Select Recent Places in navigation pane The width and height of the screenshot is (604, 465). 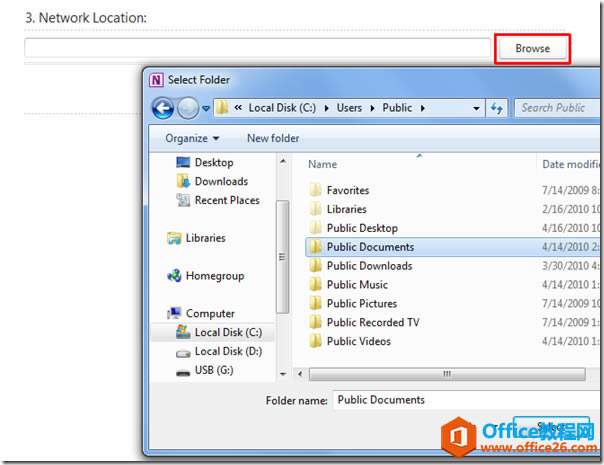[x=227, y=200]
